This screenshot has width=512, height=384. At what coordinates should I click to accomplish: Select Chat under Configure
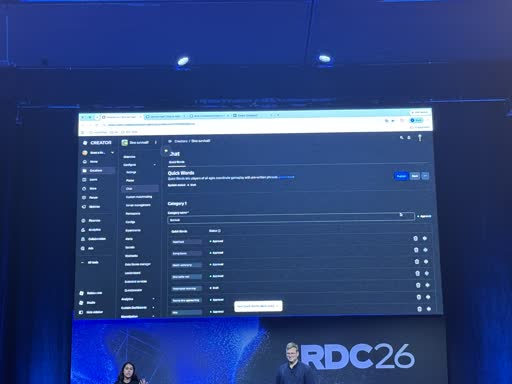140,189
